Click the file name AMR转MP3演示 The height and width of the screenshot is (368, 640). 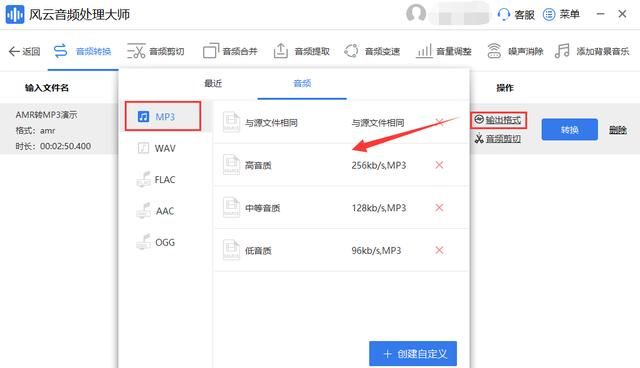click(46, 115)
